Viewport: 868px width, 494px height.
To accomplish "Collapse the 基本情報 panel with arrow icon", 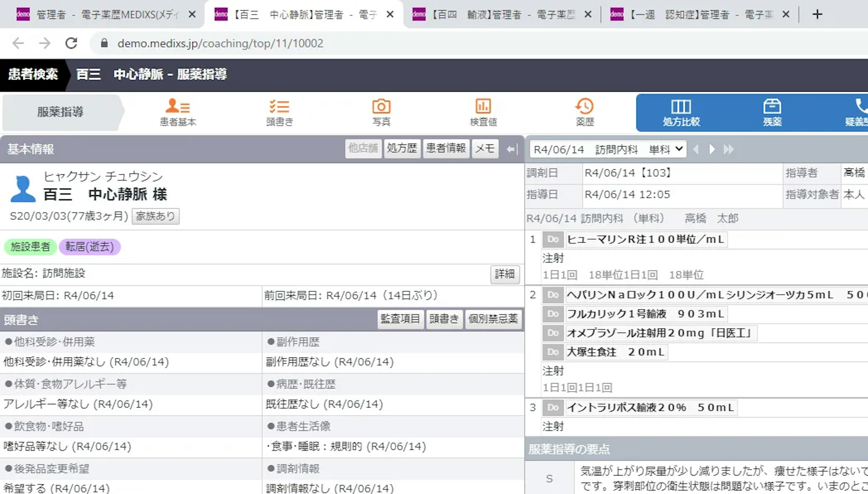I will (x=512, y=149).
